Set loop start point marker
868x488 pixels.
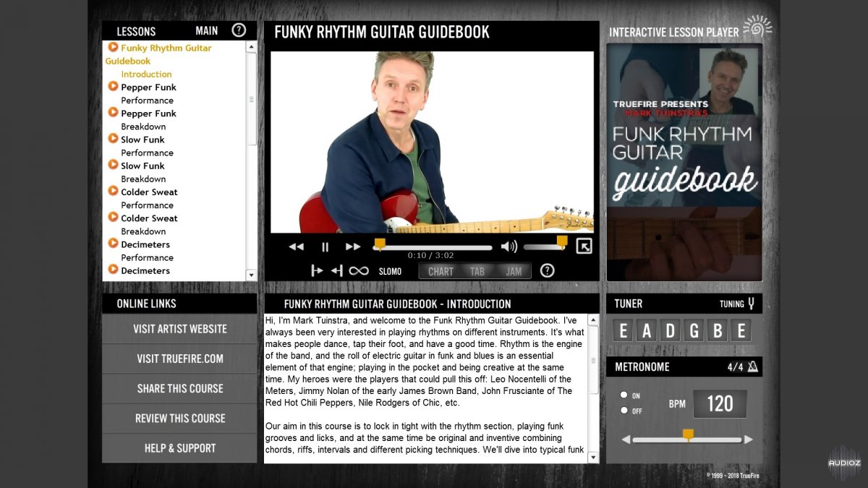[x=317, y=270]
